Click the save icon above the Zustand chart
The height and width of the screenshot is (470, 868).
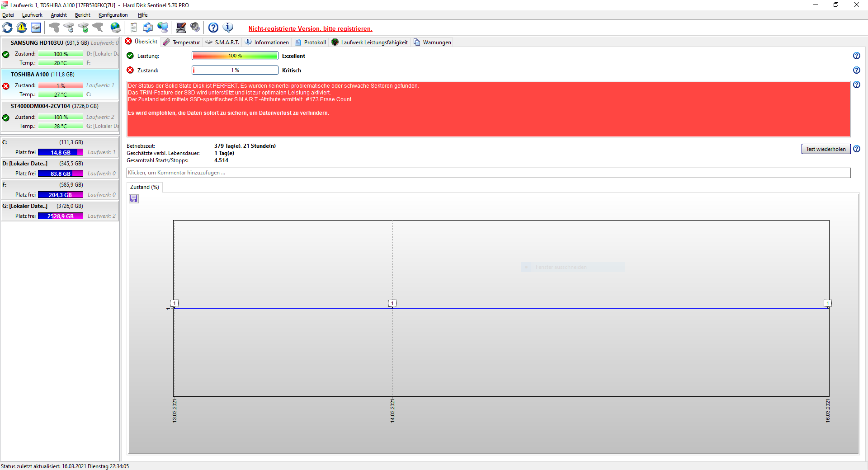pos(134,199)
